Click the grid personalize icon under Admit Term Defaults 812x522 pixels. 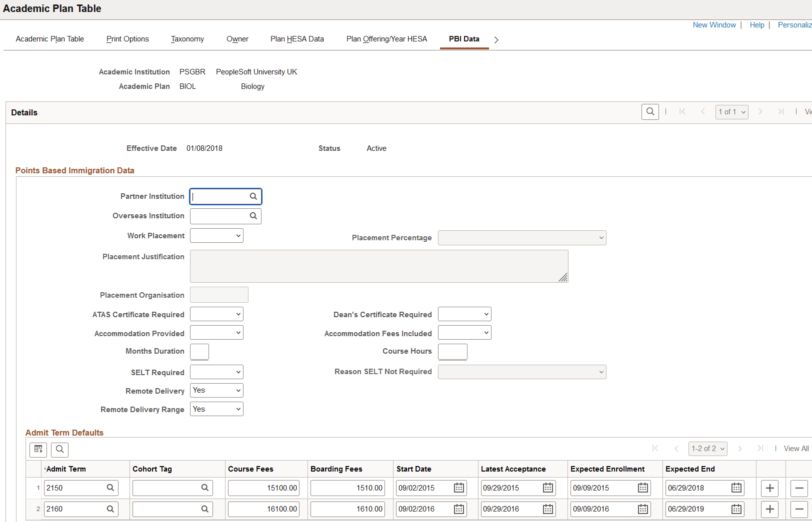[38, 450]
